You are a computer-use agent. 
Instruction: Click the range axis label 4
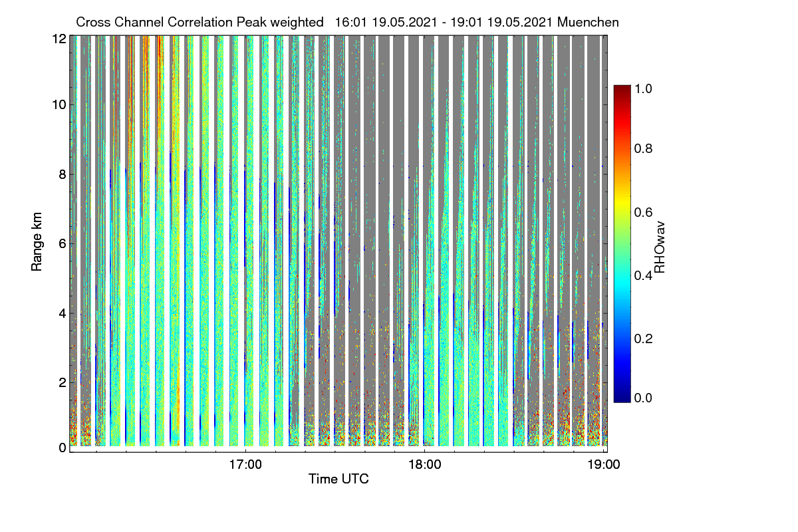63,313
